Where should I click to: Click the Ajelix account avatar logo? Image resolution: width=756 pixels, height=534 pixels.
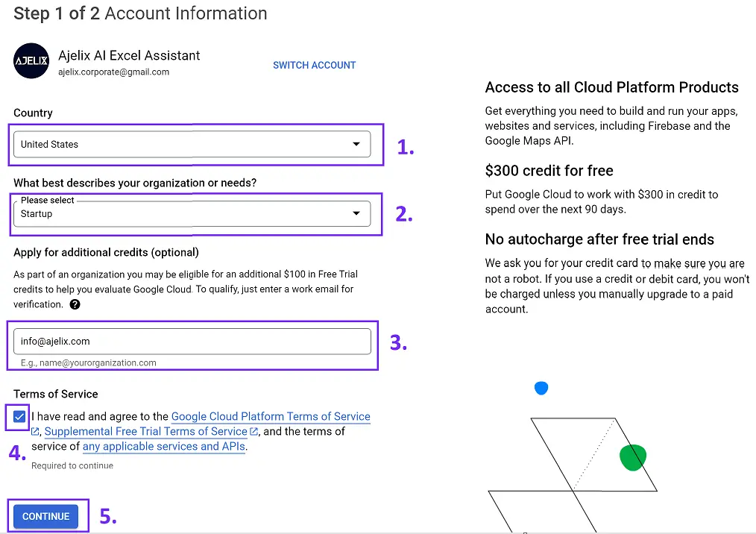point(31,60)
